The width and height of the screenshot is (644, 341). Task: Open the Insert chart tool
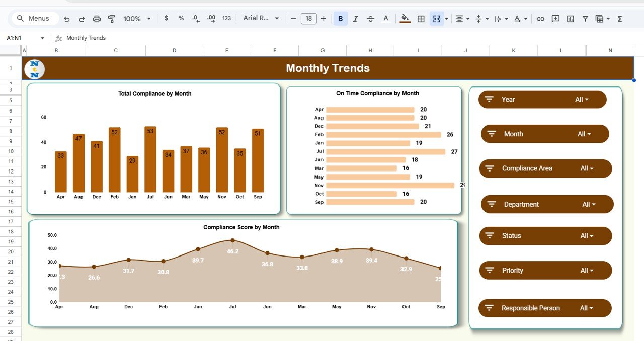pyautogui.click(x=570, y=18)
